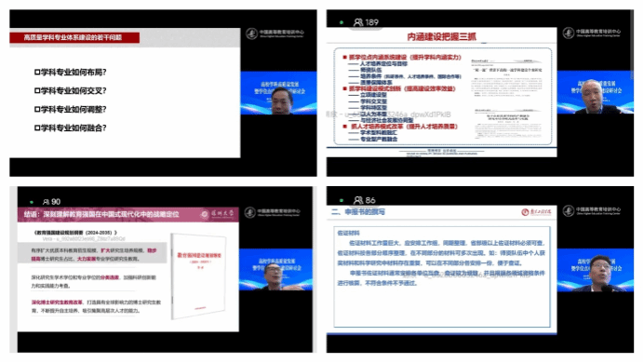Viewport: 644px width, 363px height.
Task: Click the 86 viewers people icon
Action: point(358,200)
